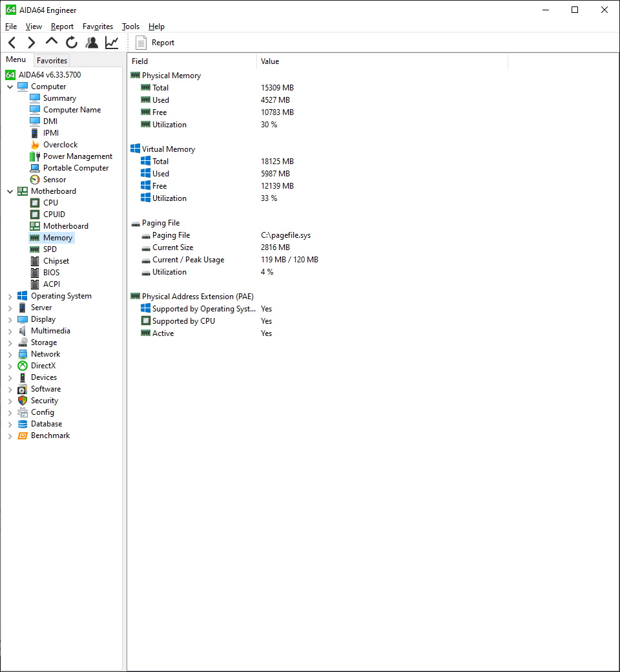Viewport: 620px width, 672px height.
Task: Select the Physical Memory group header
Action: [171, 76]
